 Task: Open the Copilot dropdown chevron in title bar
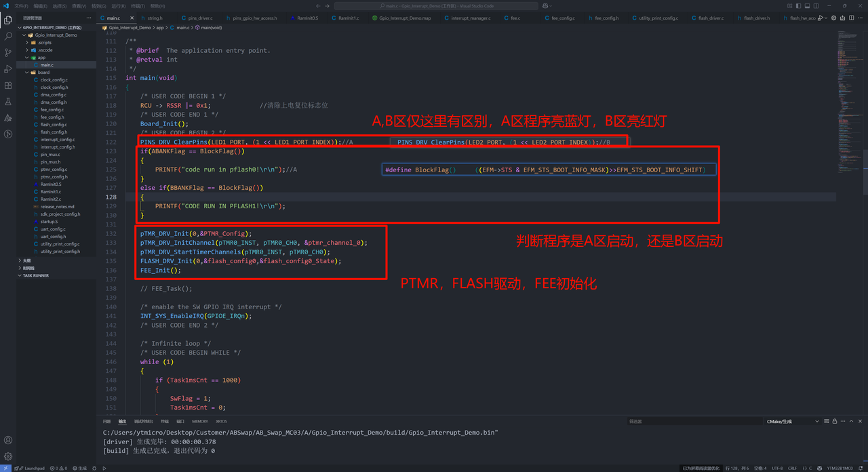pyautogui.click(x=551, y=6)
